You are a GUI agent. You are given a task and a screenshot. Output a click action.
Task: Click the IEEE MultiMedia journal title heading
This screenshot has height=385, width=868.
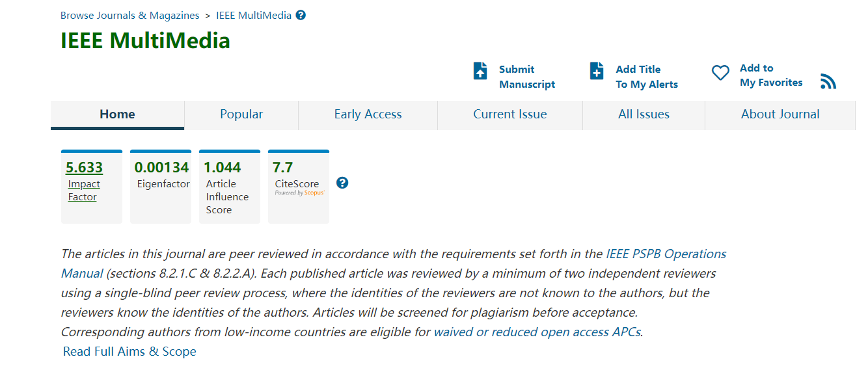(145, 41)
